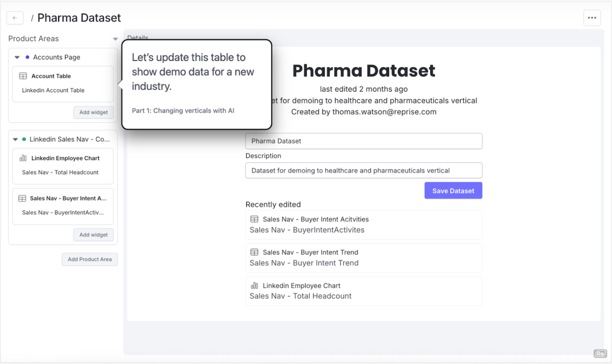Click Add widget under Accounts Page

point(93,112)
